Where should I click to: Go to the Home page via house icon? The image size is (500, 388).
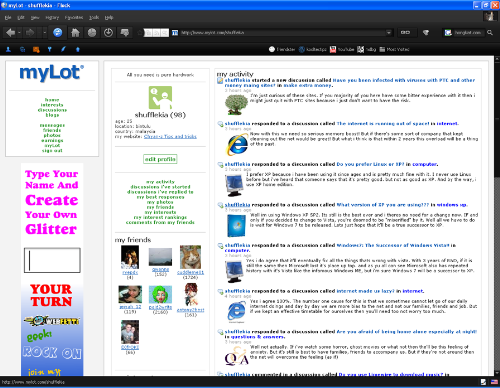click(x=75, y=33)
